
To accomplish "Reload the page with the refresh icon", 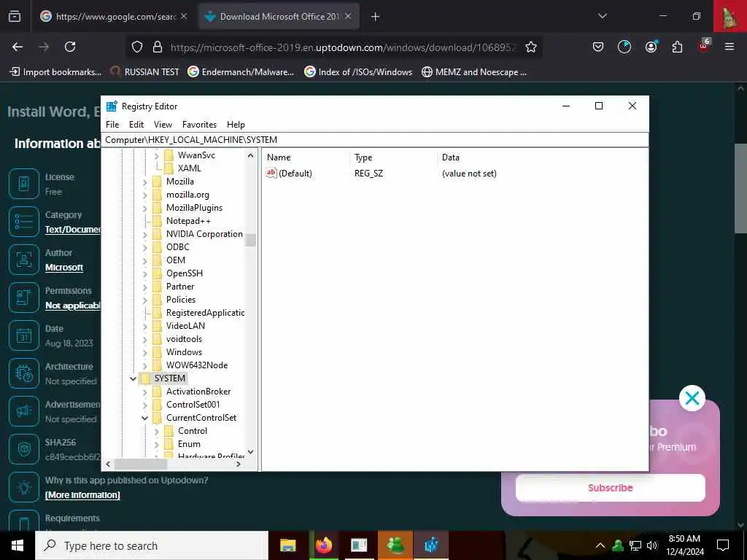I will pyautogui.click(x=70, y=47).
